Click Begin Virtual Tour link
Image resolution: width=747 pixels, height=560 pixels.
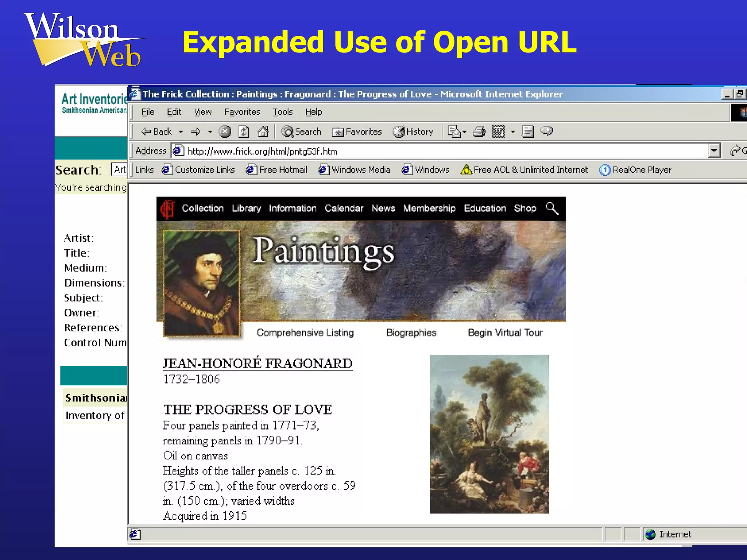pyautogui.click(x=505, y=332)
